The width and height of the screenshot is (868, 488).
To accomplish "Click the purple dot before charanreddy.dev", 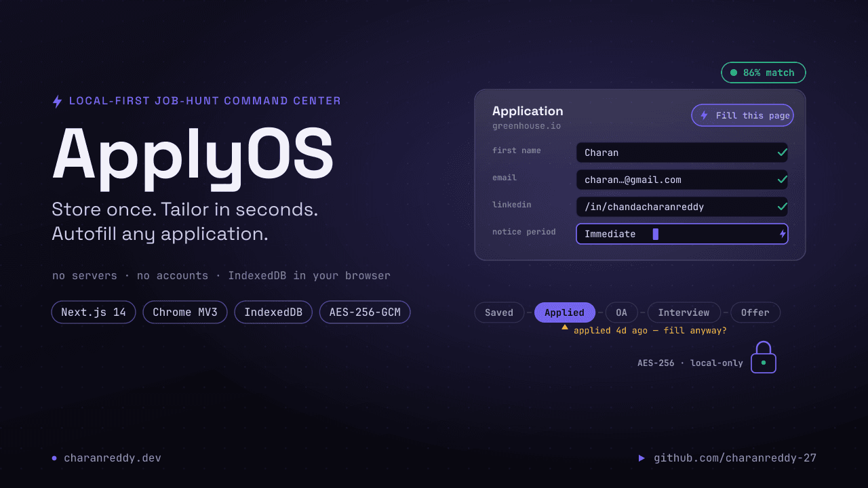I will pos(54,458).
